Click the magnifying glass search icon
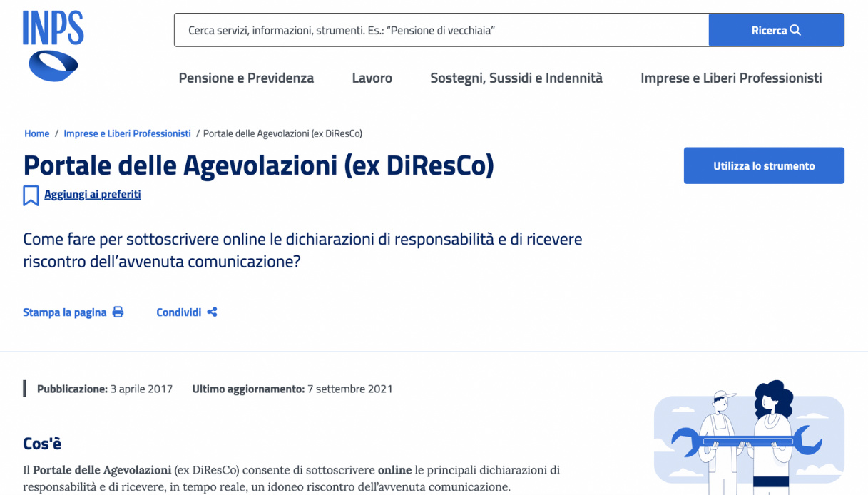 pos(796,30)
